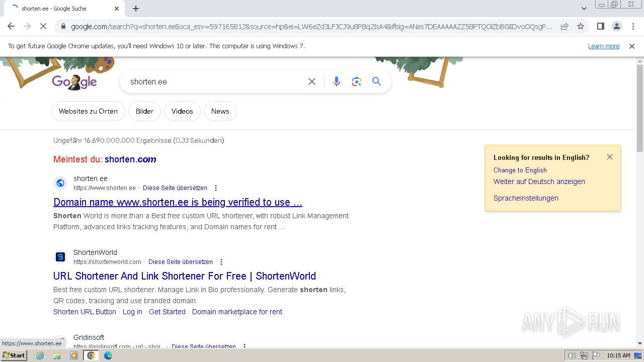This screenshot has width=644, height=362.
Task: Open the Shorten URL Button sitelink
Action: click(85, 312)
